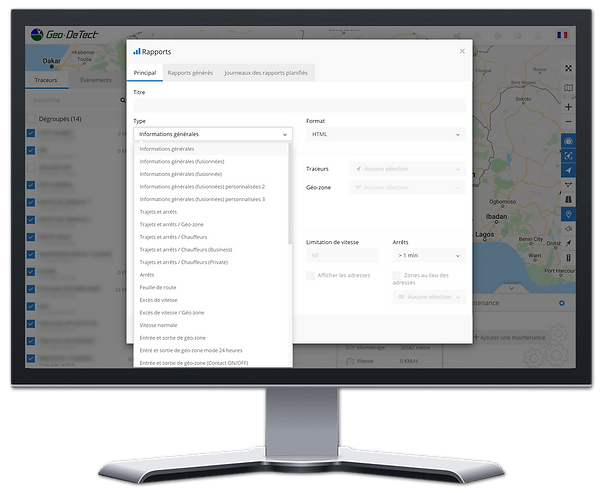Close the Rapports dialog
The width and height of the screenshot is (600, 493).
(462, 51)
